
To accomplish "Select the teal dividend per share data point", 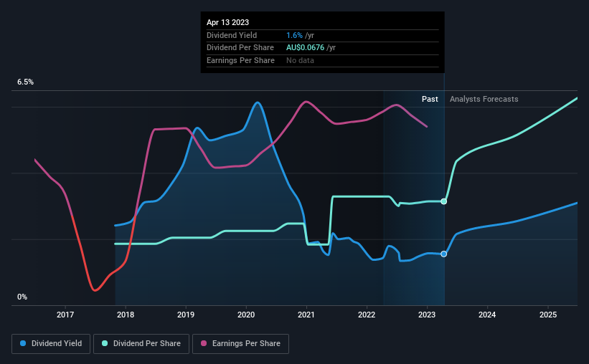I will 443,201.
